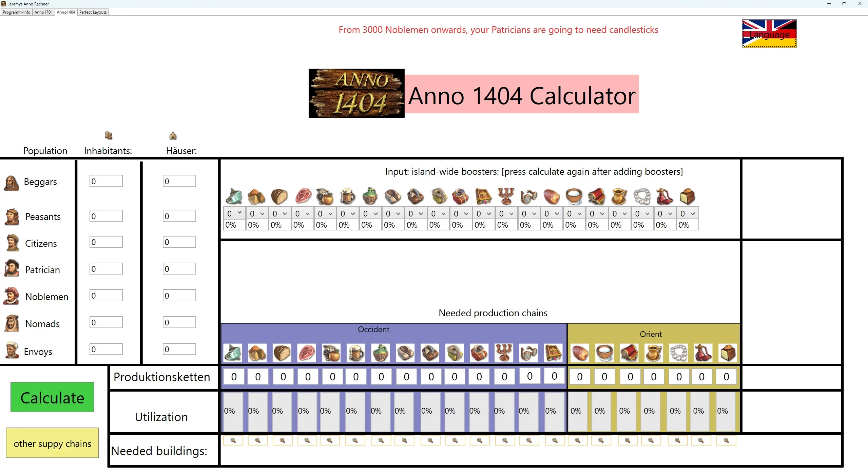Click the Needed buildings label

click(x=159, y=451)
